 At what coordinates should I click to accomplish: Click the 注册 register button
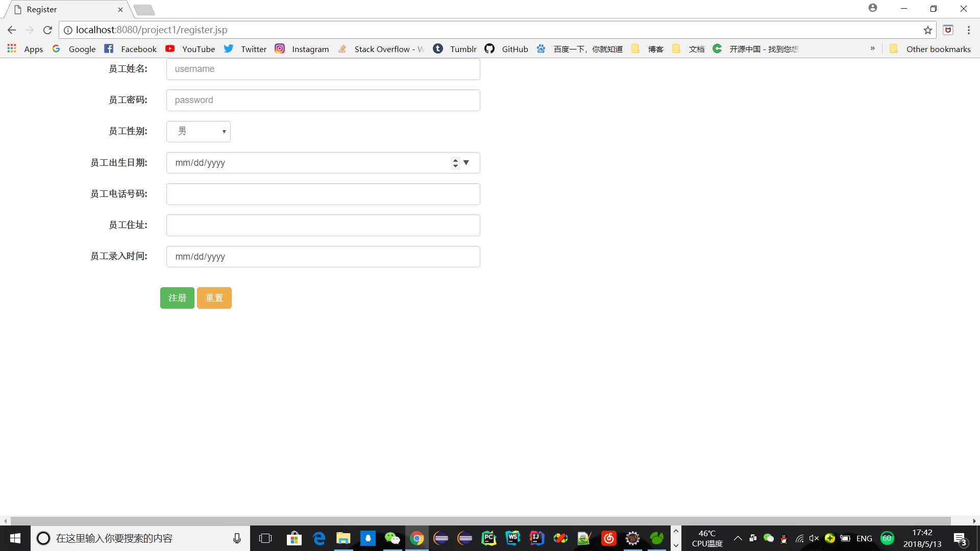pos(177,297)
